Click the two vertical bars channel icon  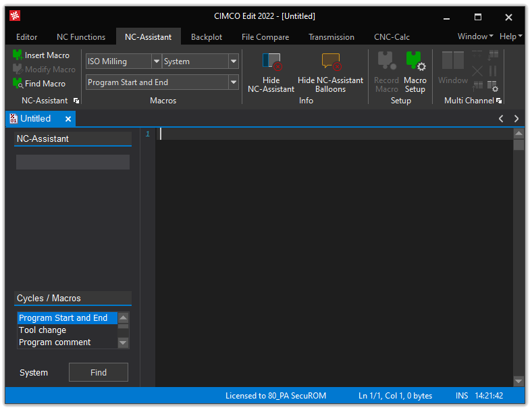point(493,71)
